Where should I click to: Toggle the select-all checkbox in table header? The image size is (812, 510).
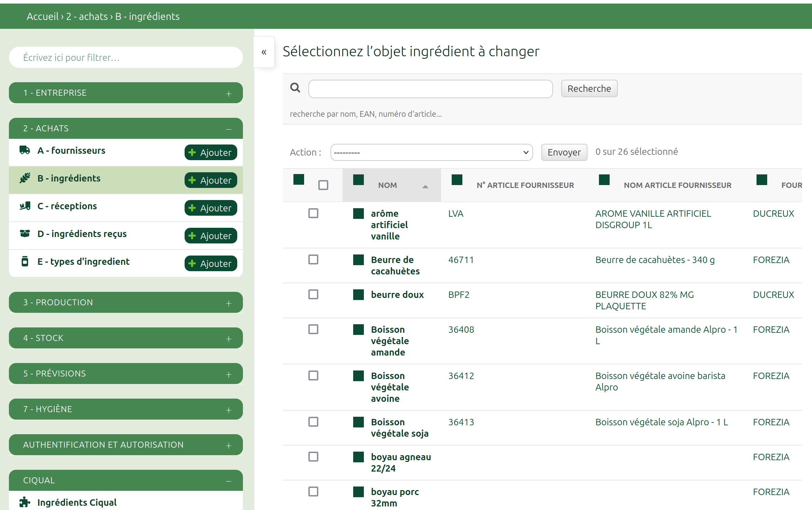(323, 185)
